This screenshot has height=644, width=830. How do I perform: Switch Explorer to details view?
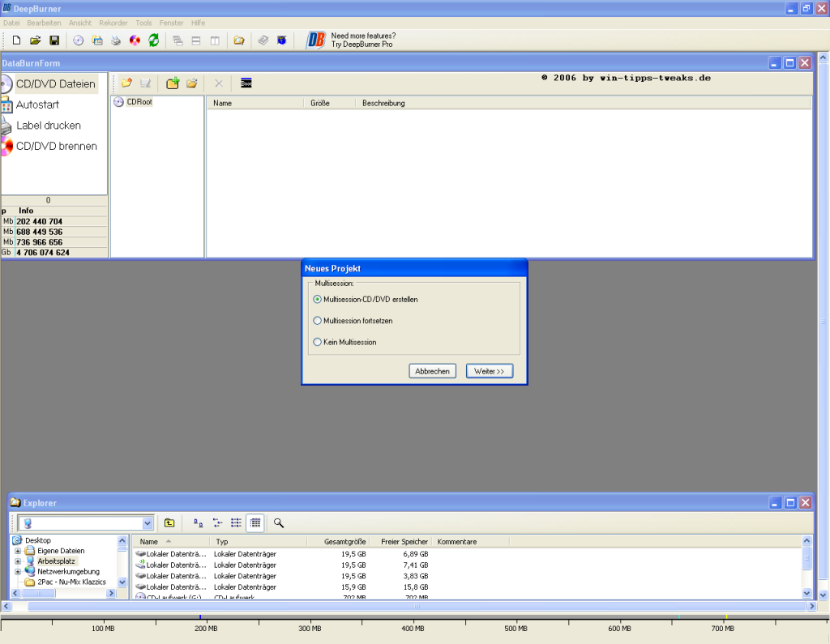255,522
